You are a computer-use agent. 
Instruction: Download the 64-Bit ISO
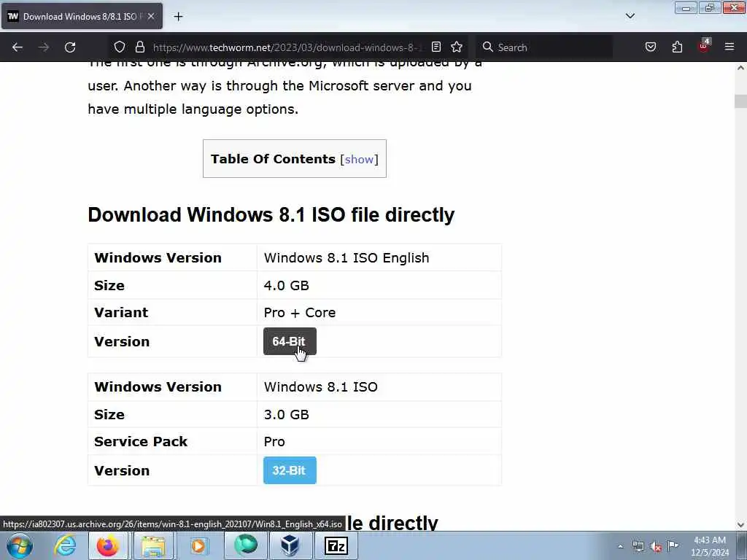(x=290, y=341)
